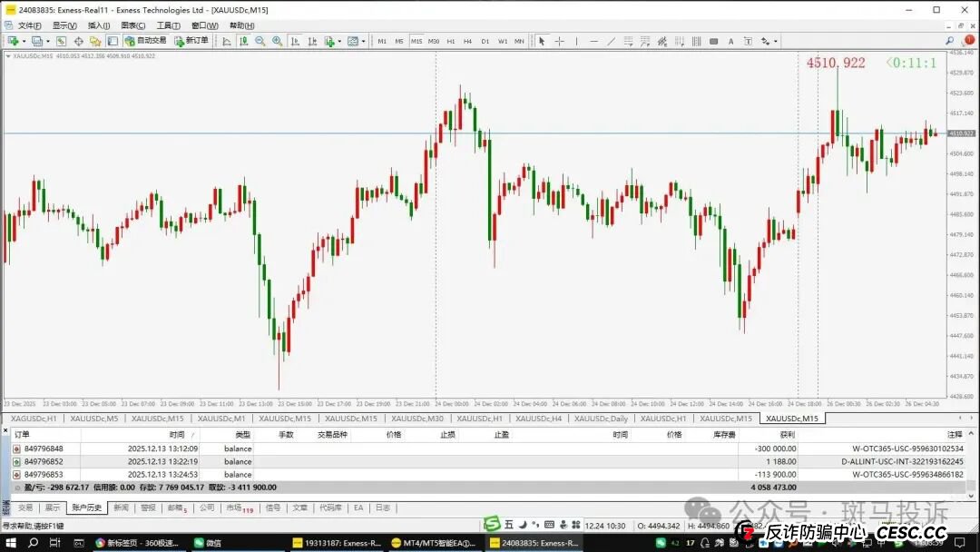Open the search magnifier in toolbar
Image resolution: width=980 pixels, height=552 pixels.
(x=949, y=41)
